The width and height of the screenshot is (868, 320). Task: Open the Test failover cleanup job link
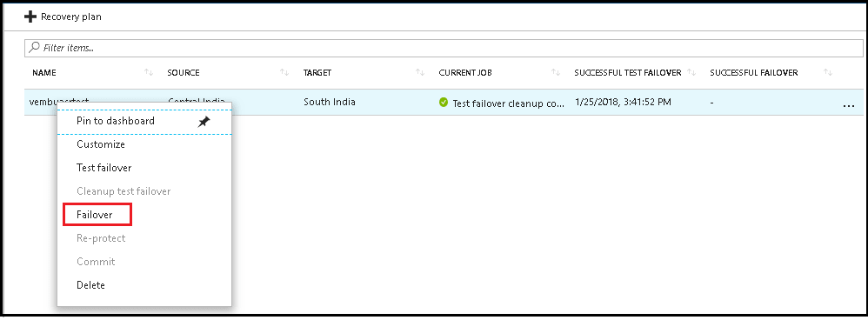pyautogui.click(x=508, y=103)
